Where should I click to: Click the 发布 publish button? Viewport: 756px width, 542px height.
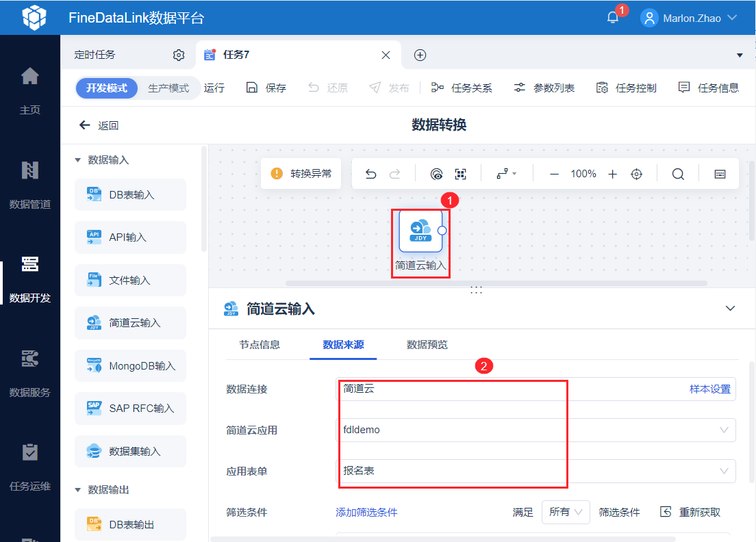click(389, 88)
